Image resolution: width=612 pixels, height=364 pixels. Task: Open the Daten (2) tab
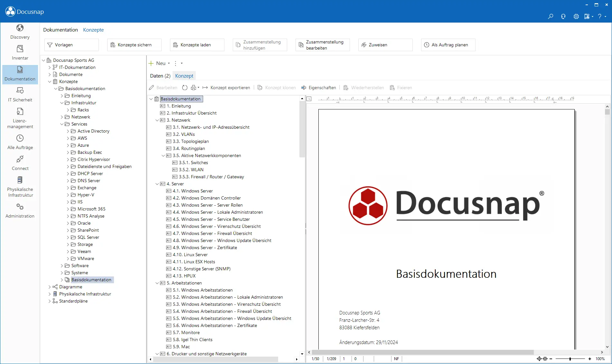(160, 76)
